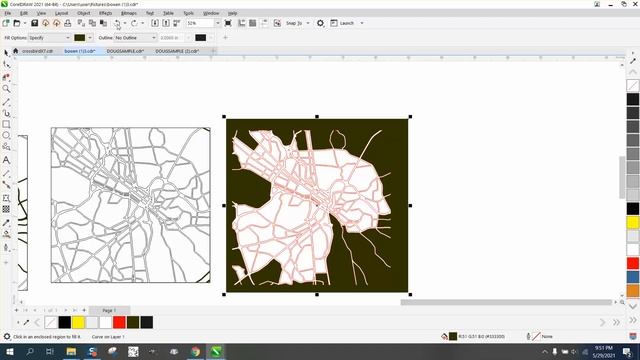Select the Text tool

pos(6,160)
